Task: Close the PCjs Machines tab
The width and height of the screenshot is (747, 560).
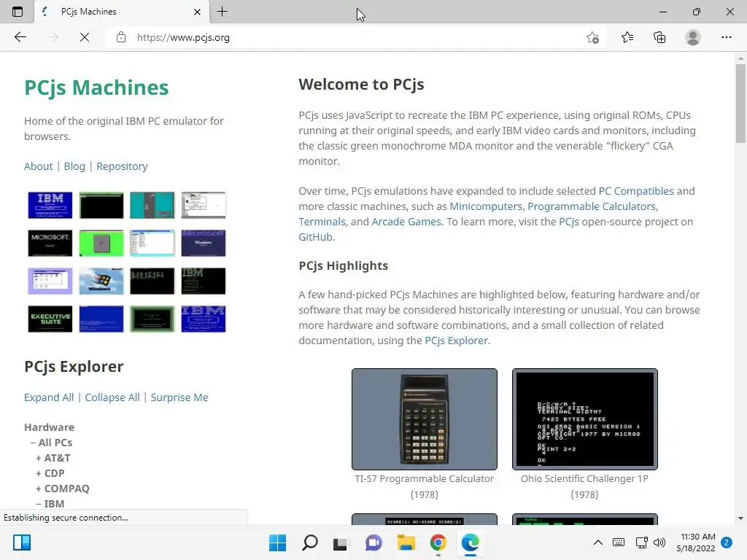Action: pyautogui.click(x=197, y=12)
